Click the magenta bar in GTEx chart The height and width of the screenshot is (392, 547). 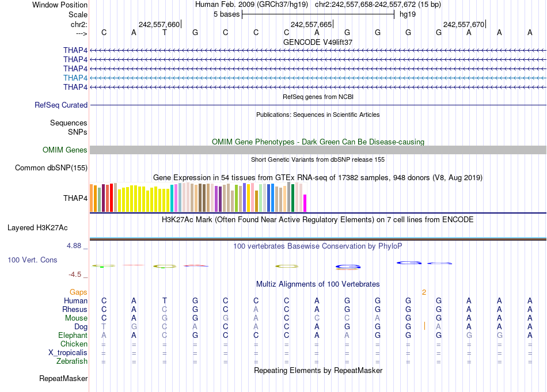(305, 203)
